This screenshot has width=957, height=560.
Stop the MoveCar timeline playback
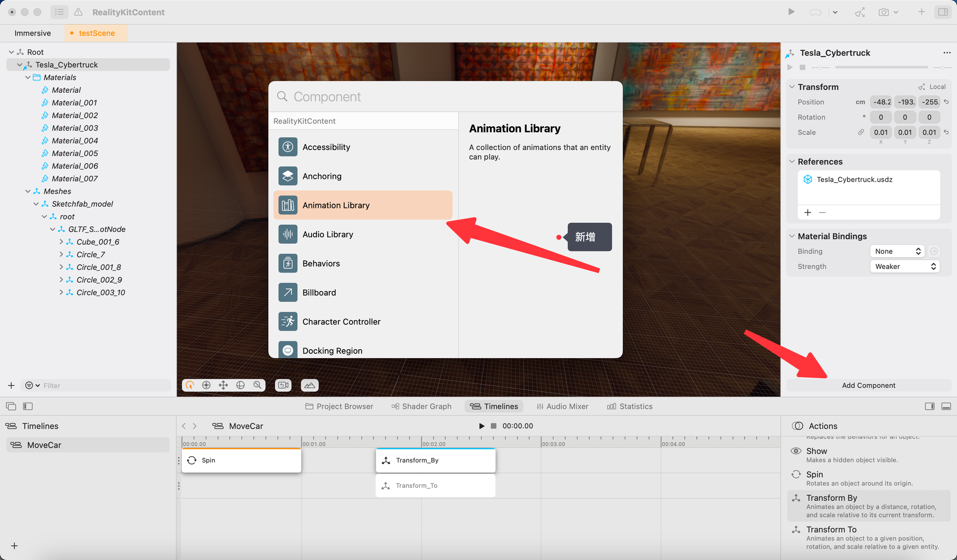pyautogui.click(x=493, y=426)
